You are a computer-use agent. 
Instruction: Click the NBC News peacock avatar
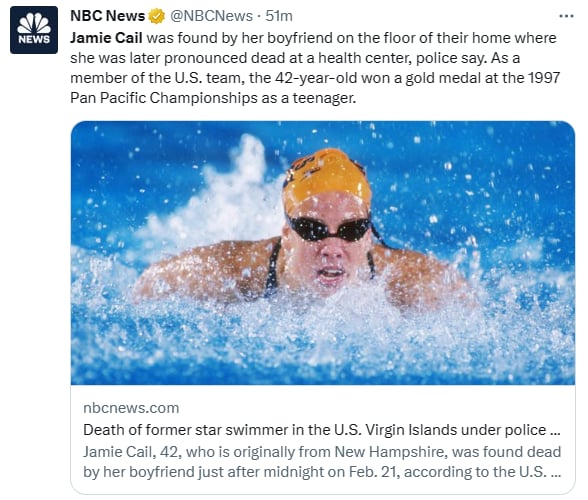click(x=34, y=30)
